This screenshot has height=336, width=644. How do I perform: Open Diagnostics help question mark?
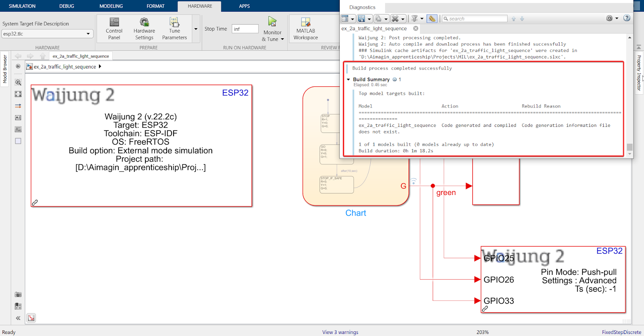click(x=627, y=18)
